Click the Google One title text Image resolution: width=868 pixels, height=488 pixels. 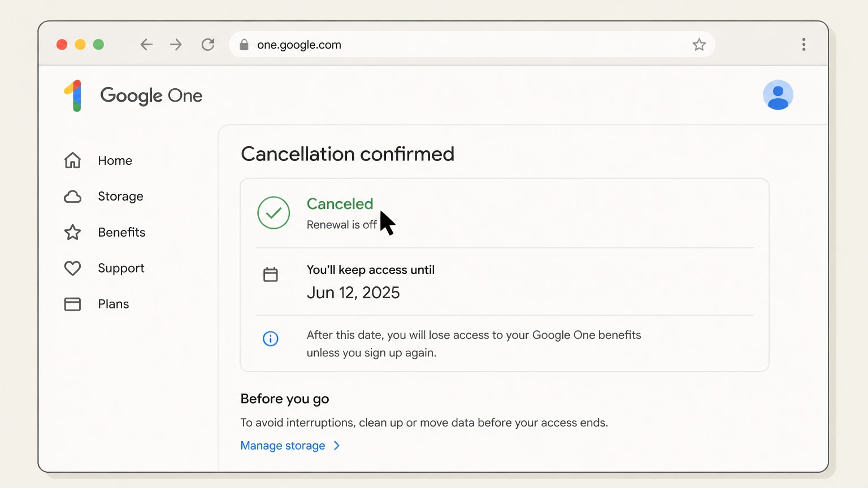pyautogui.click(x=151, y=96)
